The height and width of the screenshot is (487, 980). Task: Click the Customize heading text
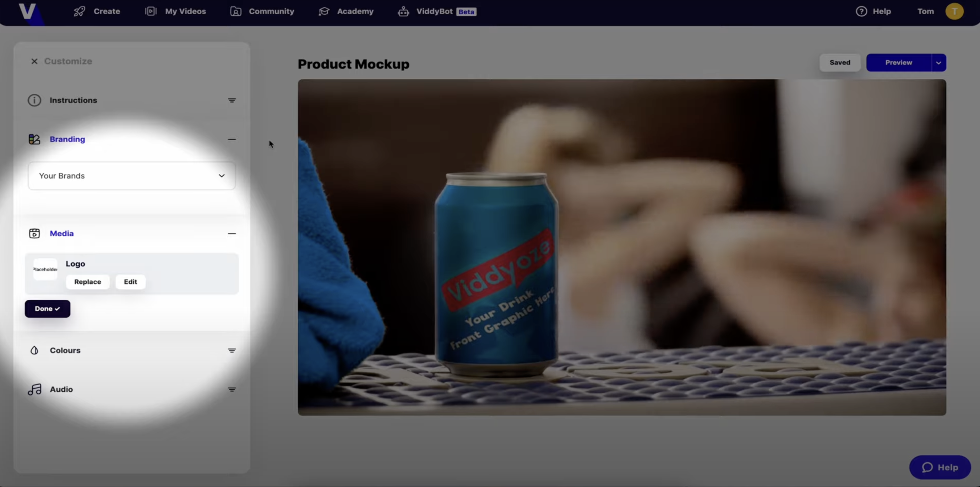point(68,61)
